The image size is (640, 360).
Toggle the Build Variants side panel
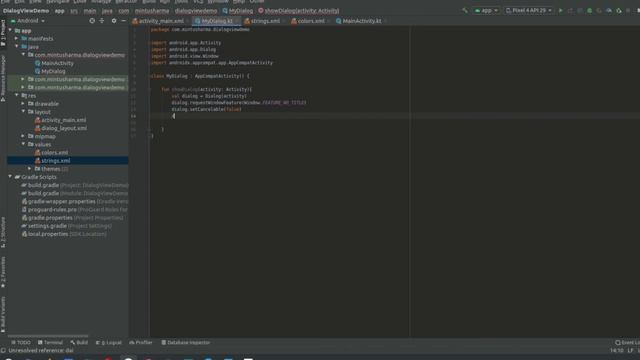(x=3, y=314)
